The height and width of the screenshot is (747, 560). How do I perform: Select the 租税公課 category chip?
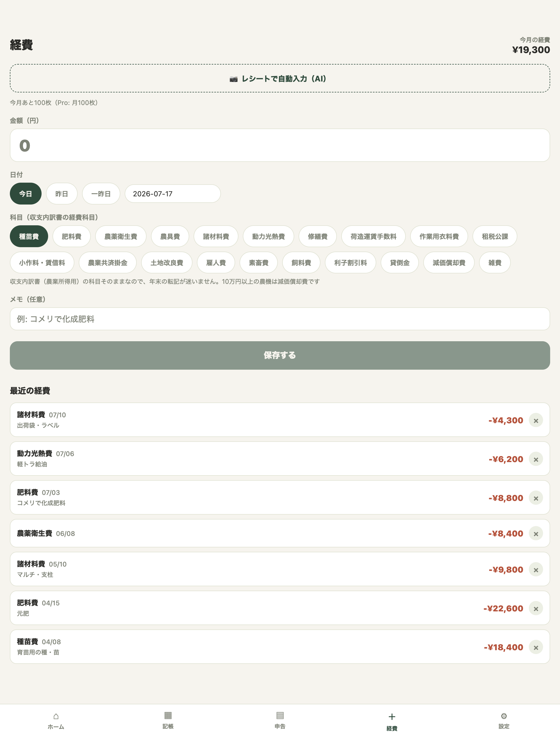pos(495,237)
